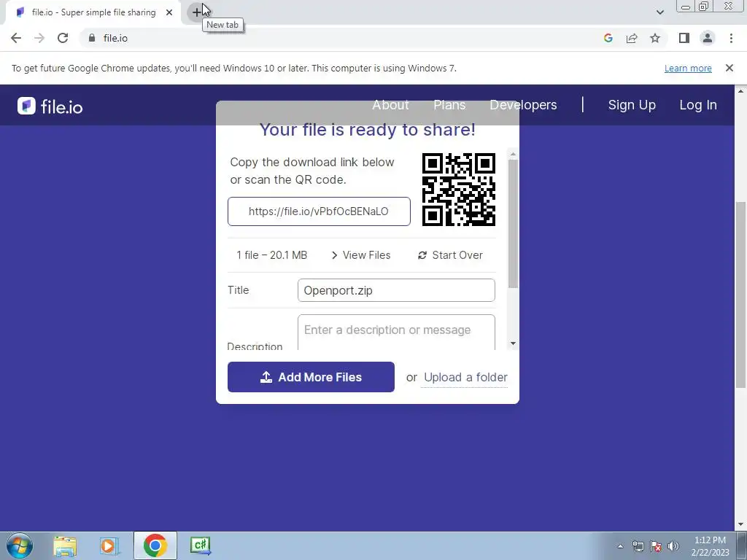Click the file.io logo
This screenshot has height=560, width=747.
click(50, 106)
